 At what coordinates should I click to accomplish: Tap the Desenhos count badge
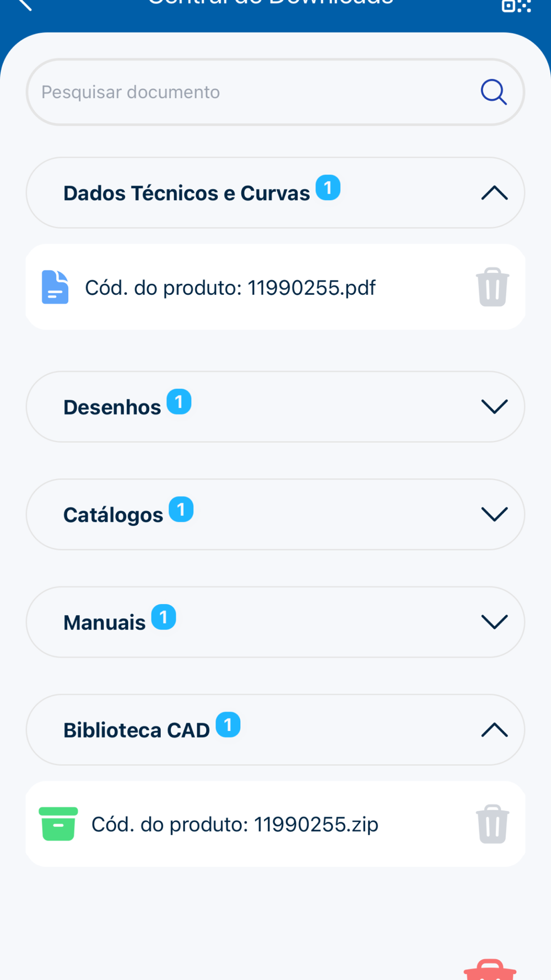coord(179,402)
